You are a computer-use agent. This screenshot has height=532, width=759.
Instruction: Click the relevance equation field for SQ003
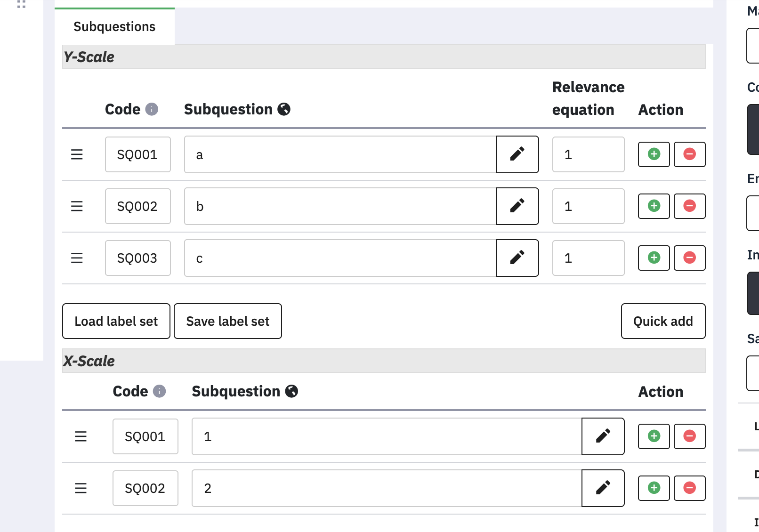(x=588, y=258)
